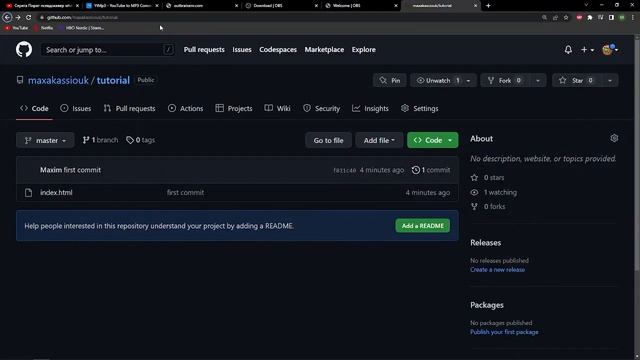640x360 pixels.
Task: Expand the Star lists dropdown arrow
Action: pos(610,80)
